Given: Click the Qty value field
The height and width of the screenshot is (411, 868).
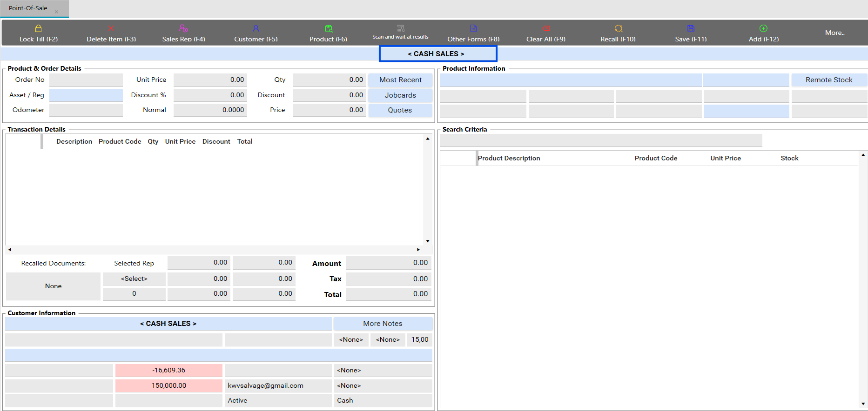Looking at the screenshot, I should pos(329,80).
